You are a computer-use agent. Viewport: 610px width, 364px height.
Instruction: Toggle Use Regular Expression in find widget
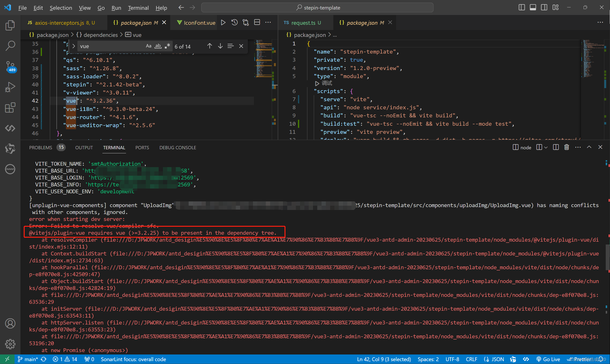167,46
